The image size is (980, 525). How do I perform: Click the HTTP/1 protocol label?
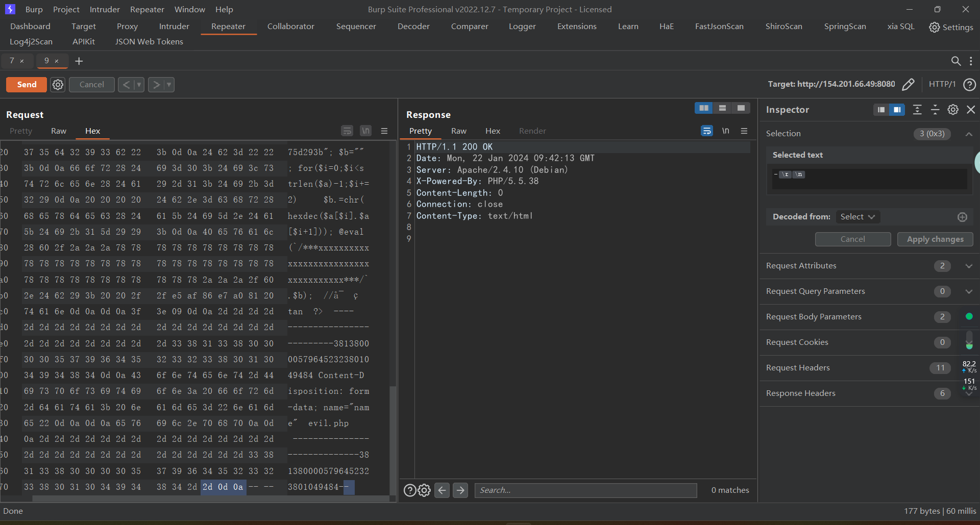coord(942,84)
